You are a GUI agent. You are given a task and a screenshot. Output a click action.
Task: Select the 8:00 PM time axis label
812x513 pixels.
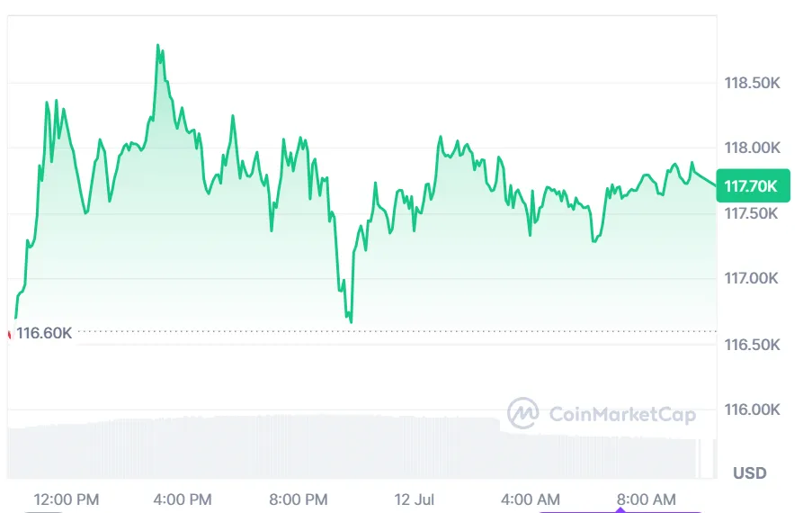click(299, 499)
